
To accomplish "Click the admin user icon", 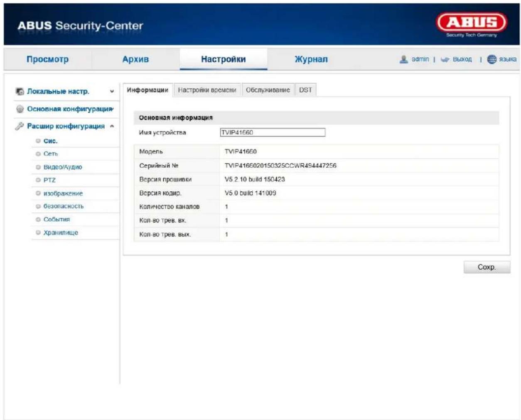I will pyautogui.click(x=403, y=59).
